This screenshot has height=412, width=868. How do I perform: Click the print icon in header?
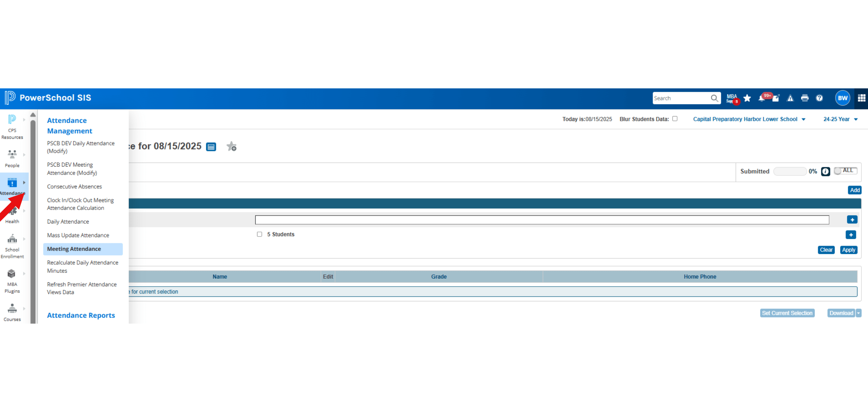click(x=805, y=98)
